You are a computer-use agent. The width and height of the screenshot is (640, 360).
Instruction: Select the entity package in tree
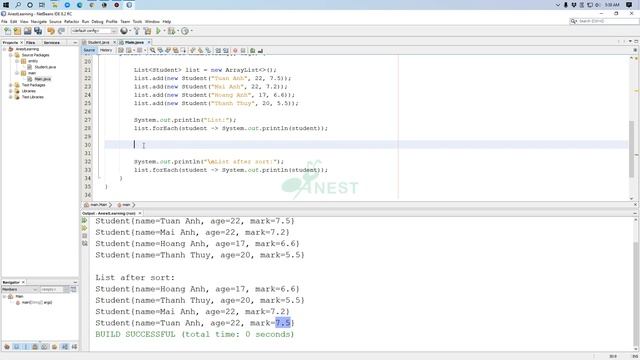click(x=33, y=61)
